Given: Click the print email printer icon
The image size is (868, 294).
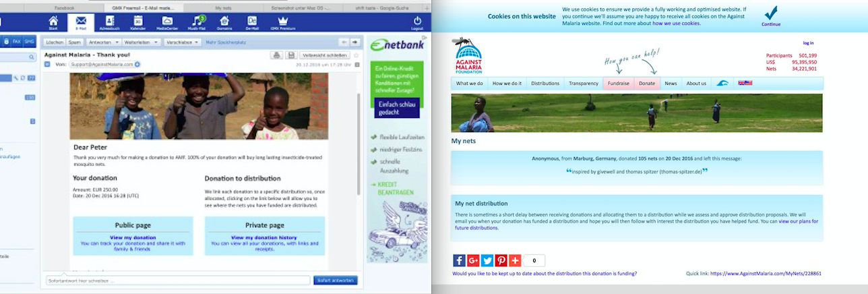Looking at the screenshot, I should (277, 55).
